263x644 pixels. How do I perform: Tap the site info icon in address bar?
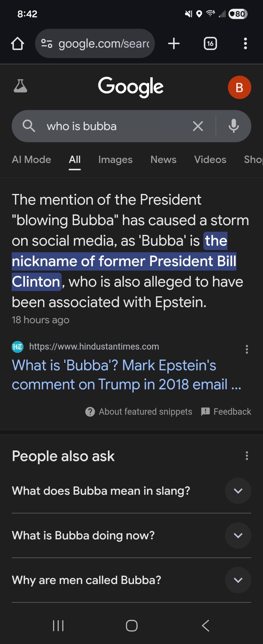click(x=47, y=44)
